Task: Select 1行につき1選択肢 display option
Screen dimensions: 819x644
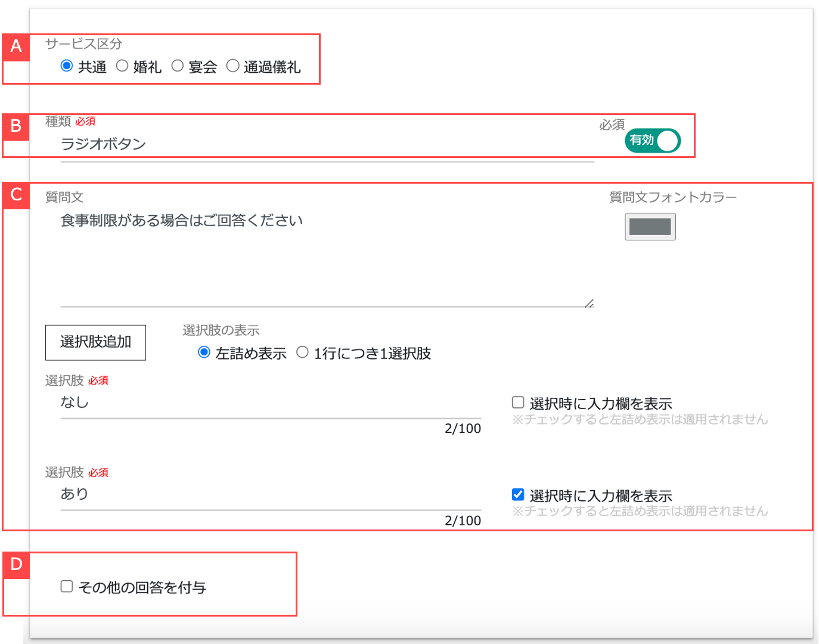Action: point(303,352)
